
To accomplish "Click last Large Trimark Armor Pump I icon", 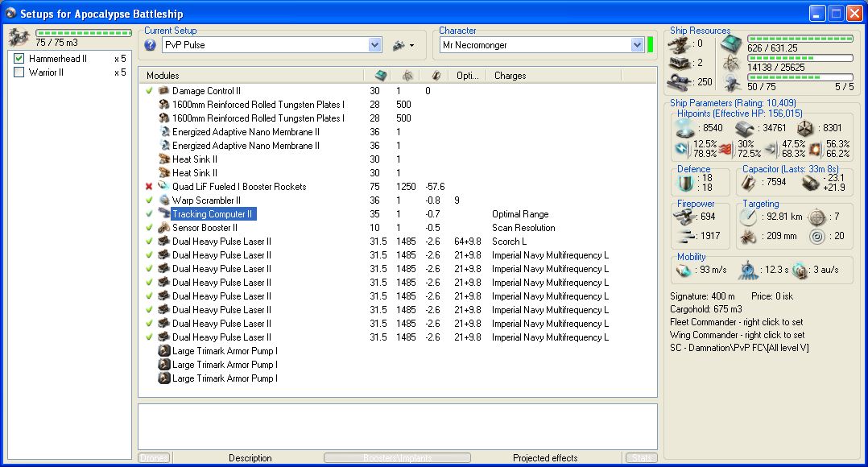I will (164, 378).
